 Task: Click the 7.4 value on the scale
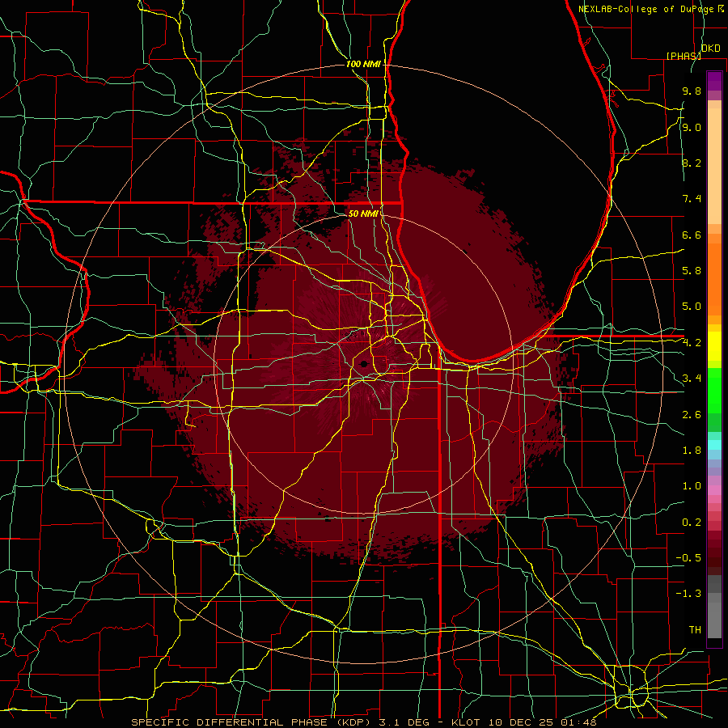(692, 199)
